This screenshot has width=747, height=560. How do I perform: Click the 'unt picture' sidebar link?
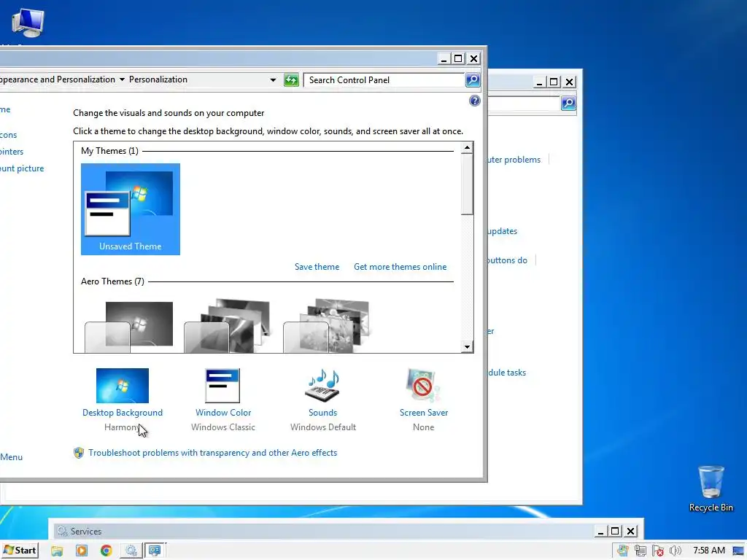(x=22, y=168)
